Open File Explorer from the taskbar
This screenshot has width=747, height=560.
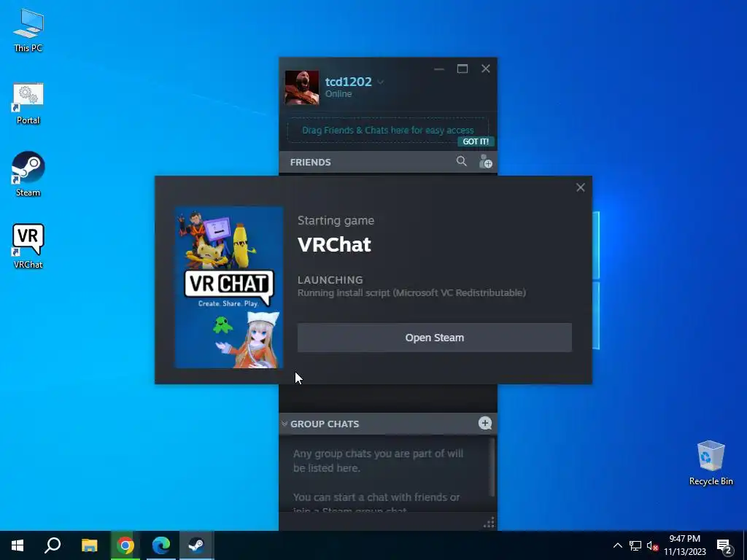coord(89,545)
